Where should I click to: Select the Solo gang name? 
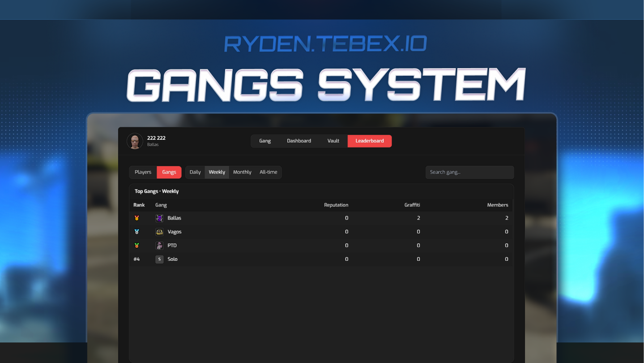coord(172,259)
